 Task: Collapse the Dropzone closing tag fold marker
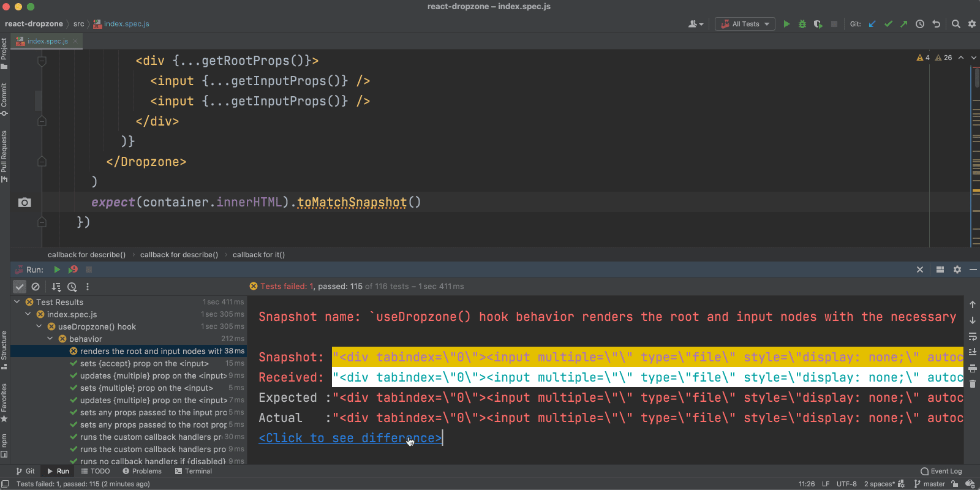pyautogui.click(x=42, y=162)
